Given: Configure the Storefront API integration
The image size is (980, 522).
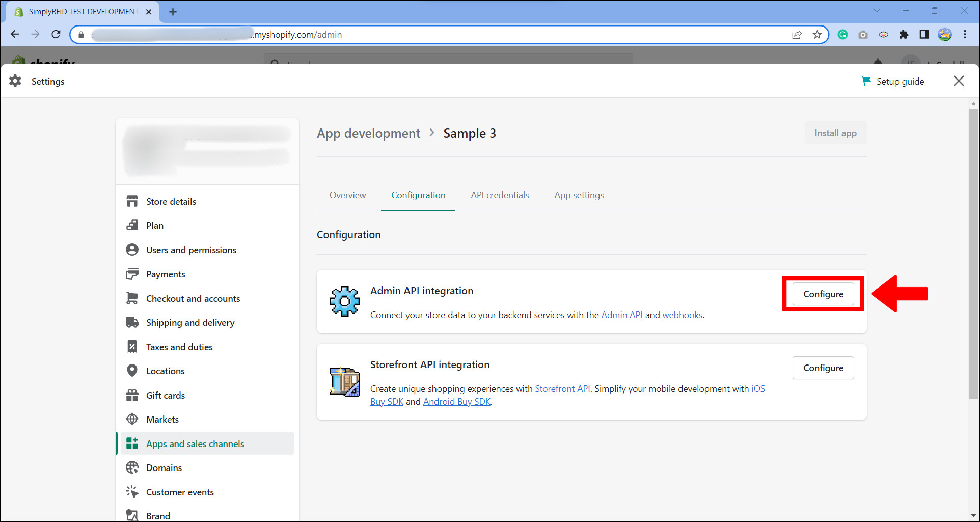Looking at the screenshot, I should click(x=823, y=368).
